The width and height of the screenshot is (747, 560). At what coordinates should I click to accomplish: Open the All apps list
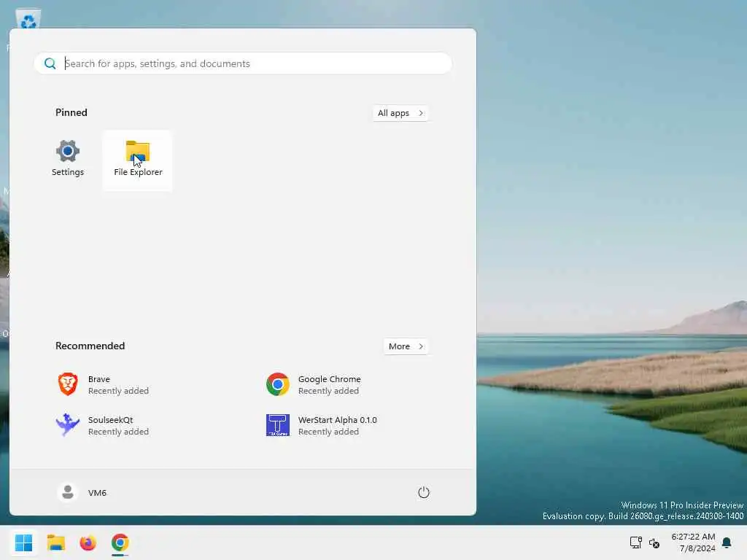[400, 113]
